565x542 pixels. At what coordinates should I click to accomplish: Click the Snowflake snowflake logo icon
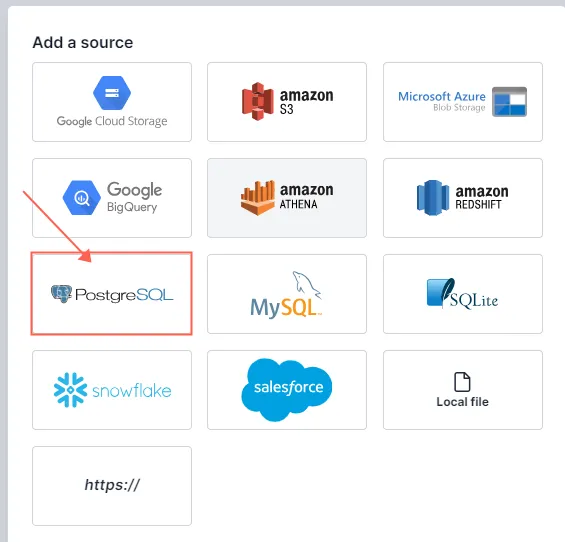pyautogui.click(x=70, y=390)
